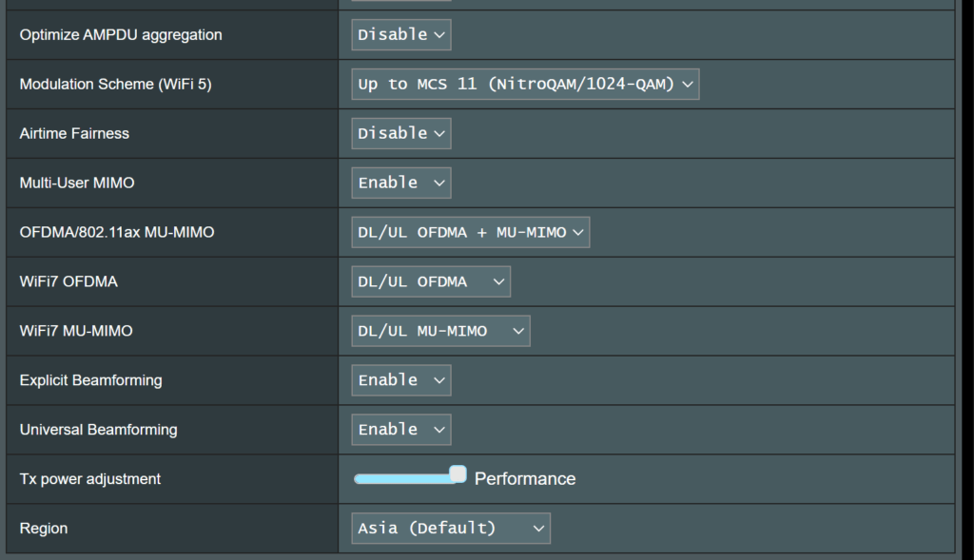This screenshot has height=560, width=974.
Task: Click the chevron on the Modulation Scheme dropdown
Action: tap(688, 85)
